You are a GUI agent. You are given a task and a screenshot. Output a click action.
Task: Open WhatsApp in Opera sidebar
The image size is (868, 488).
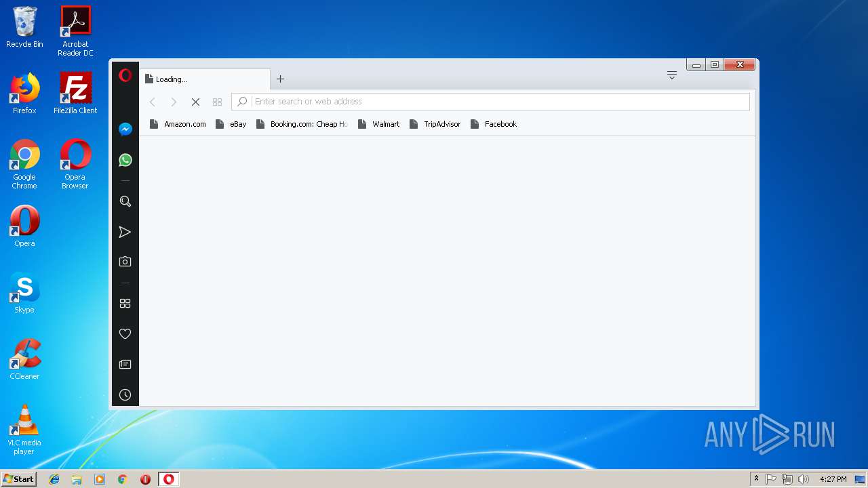(x=125, y=160)
